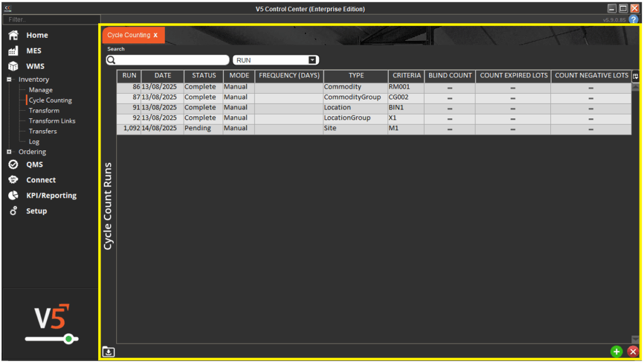Viewport: 644px width, 363px height.
Task: Click the sidebar Filter input field
Action: 52,20
